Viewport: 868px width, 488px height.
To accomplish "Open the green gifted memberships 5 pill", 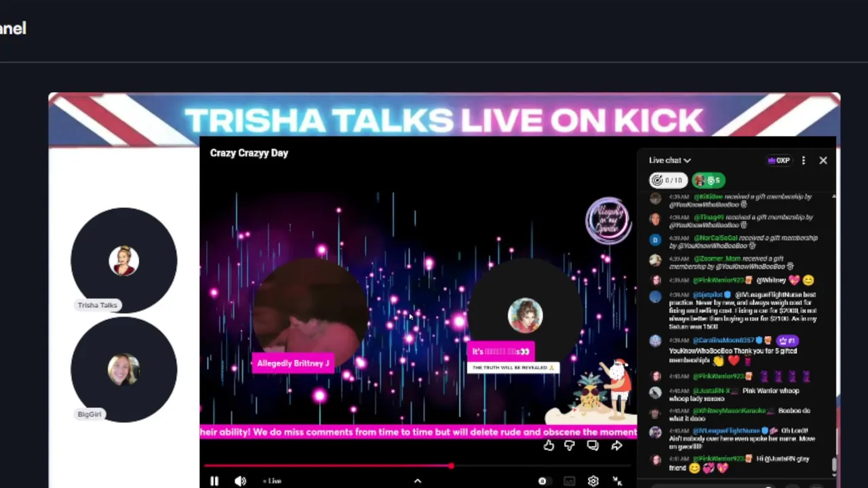I will pos(709,180).
